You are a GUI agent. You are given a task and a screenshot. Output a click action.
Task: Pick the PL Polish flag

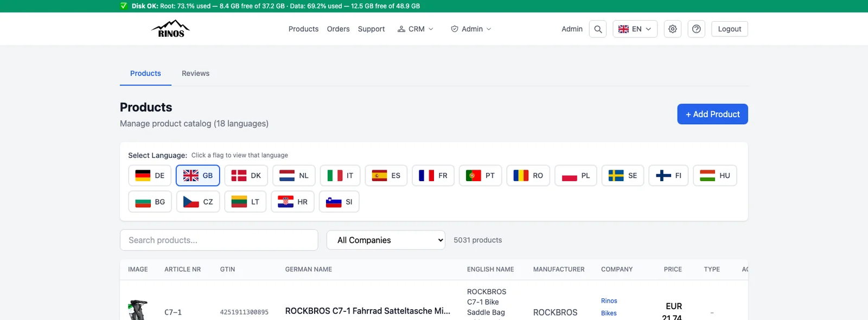point(576,176)
